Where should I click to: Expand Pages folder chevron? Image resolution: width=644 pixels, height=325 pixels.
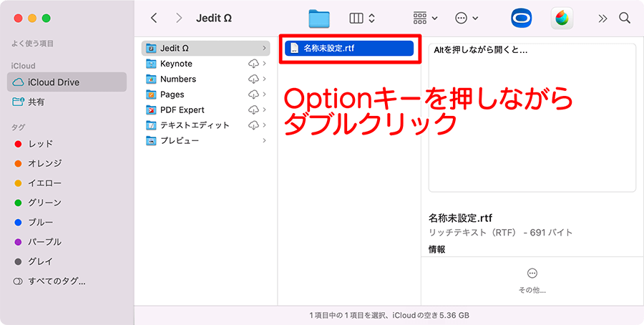(x=264, y=94)
